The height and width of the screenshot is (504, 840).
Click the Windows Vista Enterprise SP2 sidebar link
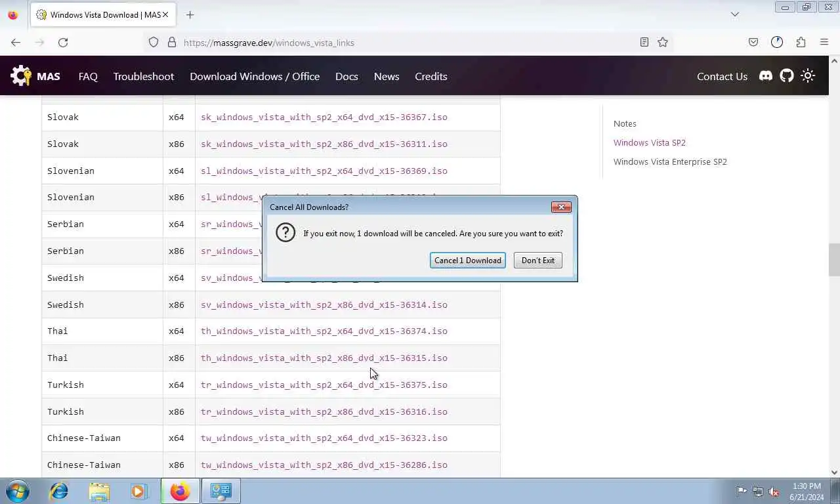(x=670, y=161)
